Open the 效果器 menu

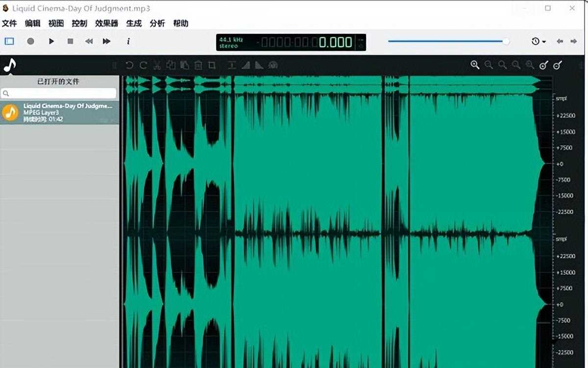click(106, 23)
